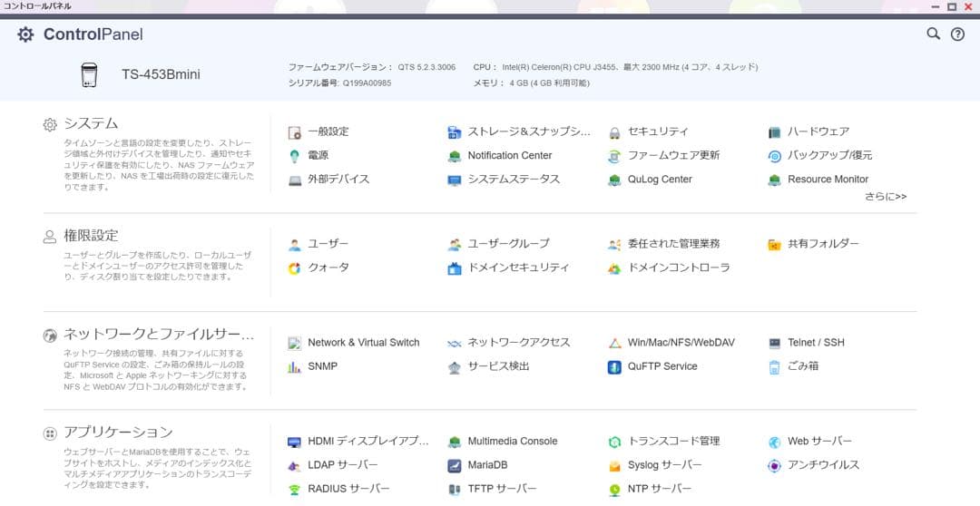Open the QuFTP Service icon

(x=614, y=367)
